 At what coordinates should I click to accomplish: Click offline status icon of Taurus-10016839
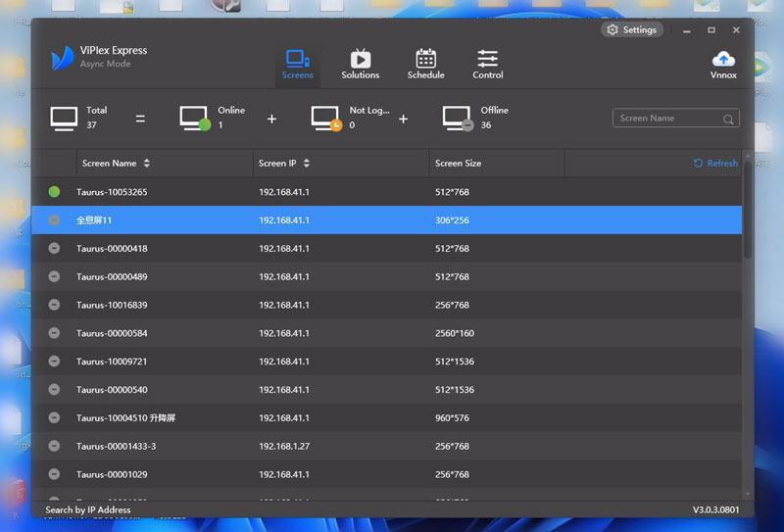point(54,305)
